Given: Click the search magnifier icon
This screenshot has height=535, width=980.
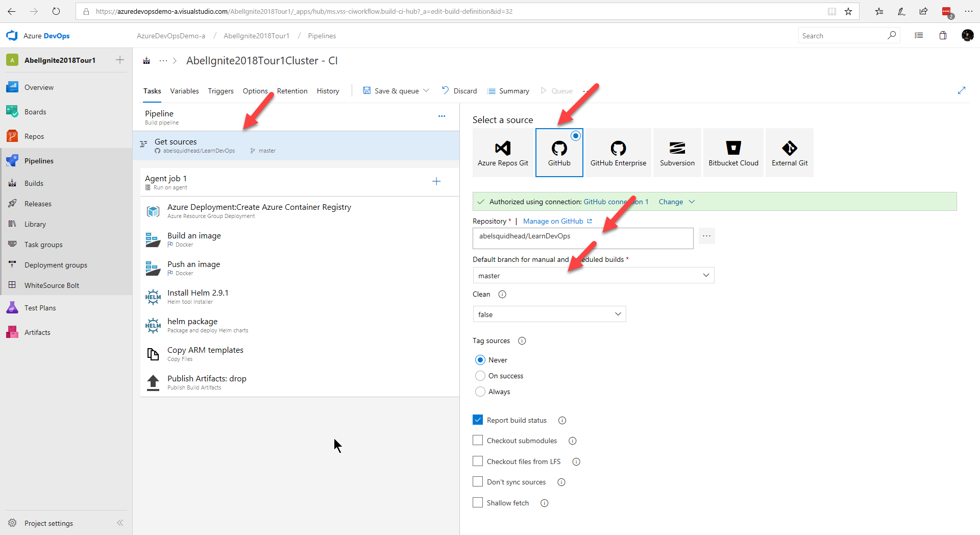Looking at the screenshot, I should point(891,35).
